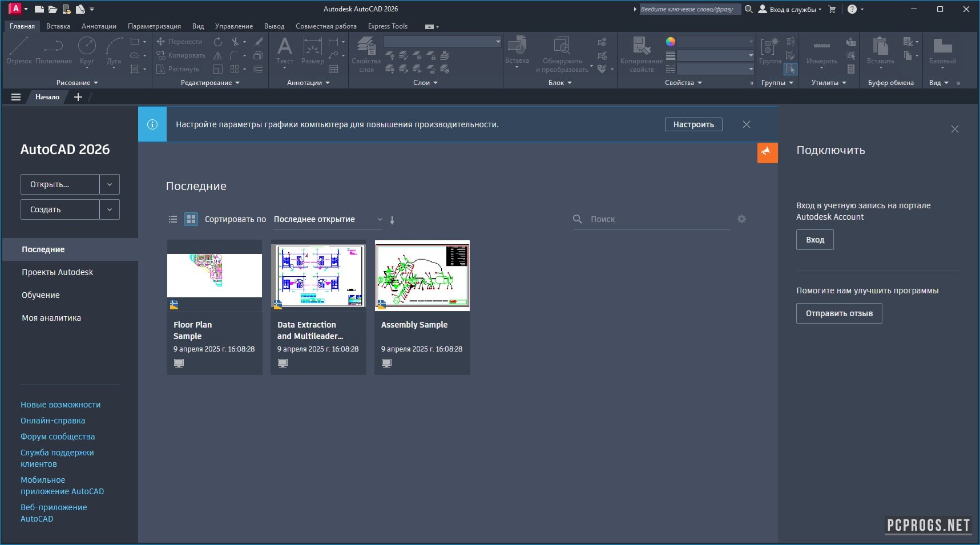Click the Настроить button in notification

point(693,124)
